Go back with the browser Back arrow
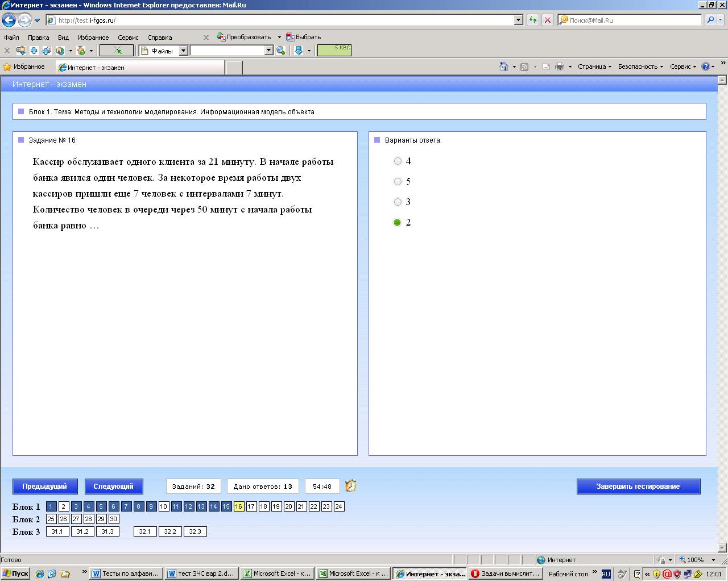728x582 pixels. (x=9, y=20)
